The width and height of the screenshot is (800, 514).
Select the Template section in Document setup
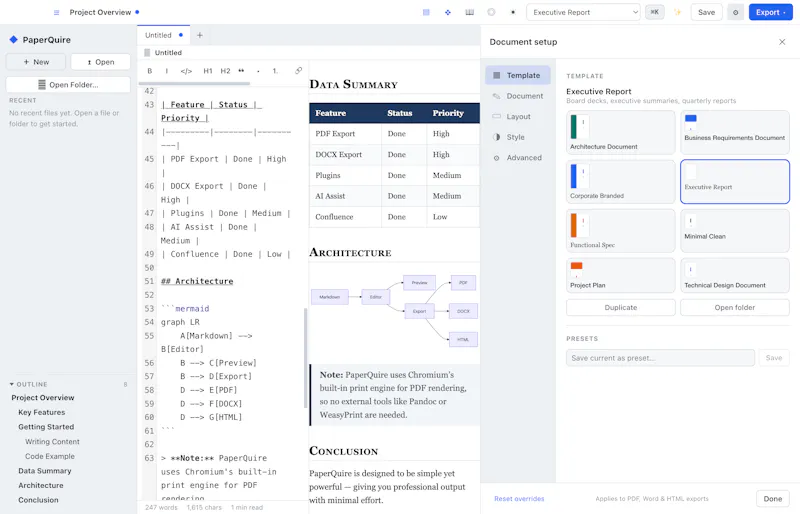tap(517, 75)
